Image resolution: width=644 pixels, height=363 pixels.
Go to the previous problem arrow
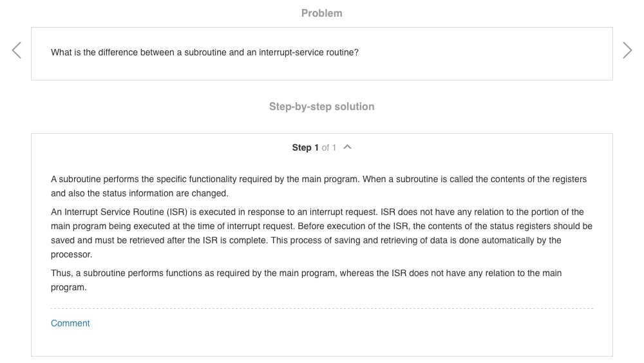click(17, 51)
